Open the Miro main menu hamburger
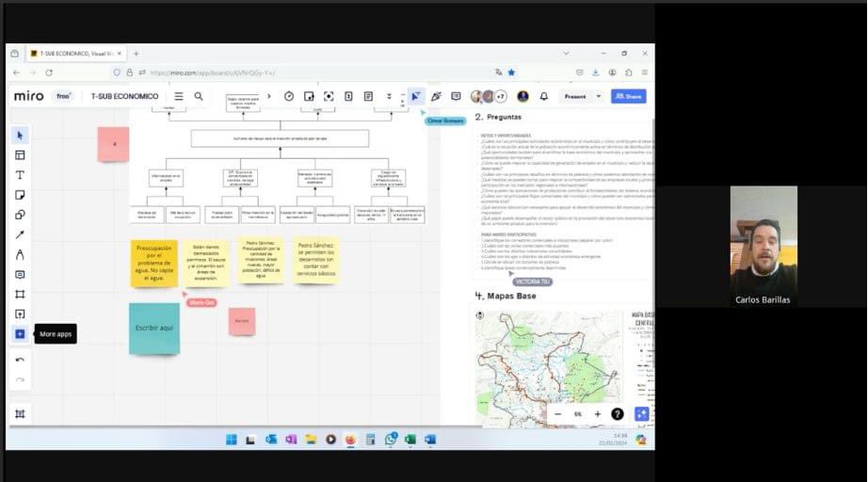 179,96
